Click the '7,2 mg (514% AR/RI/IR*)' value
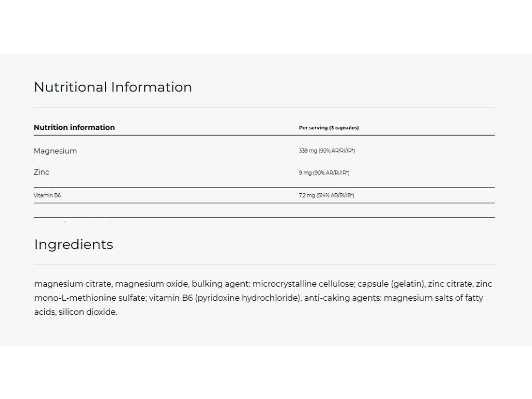This screenshot has height=399, width=532. 327,196
